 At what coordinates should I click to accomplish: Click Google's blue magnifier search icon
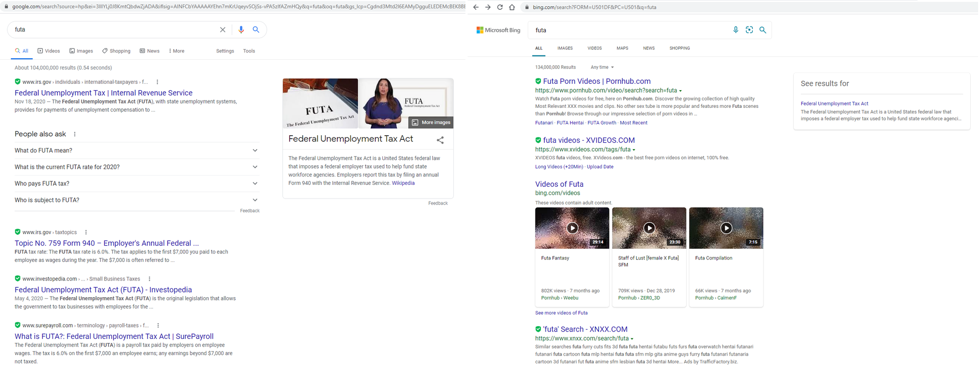[256, 30]
